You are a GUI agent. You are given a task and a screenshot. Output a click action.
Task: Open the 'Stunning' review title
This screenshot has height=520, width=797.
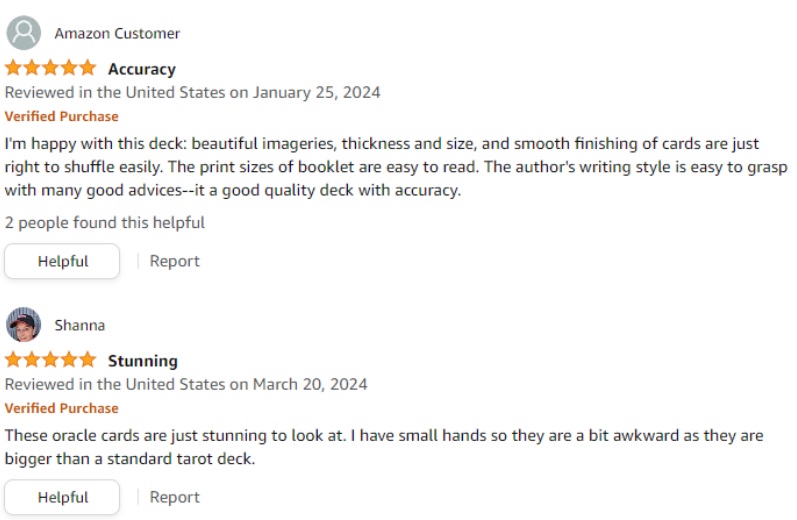coord(143,361)
